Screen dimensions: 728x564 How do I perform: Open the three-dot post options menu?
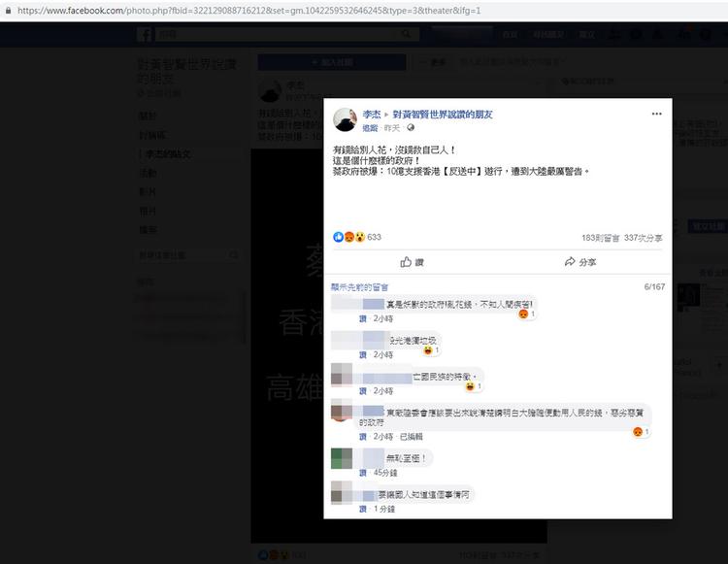point(656,114)
